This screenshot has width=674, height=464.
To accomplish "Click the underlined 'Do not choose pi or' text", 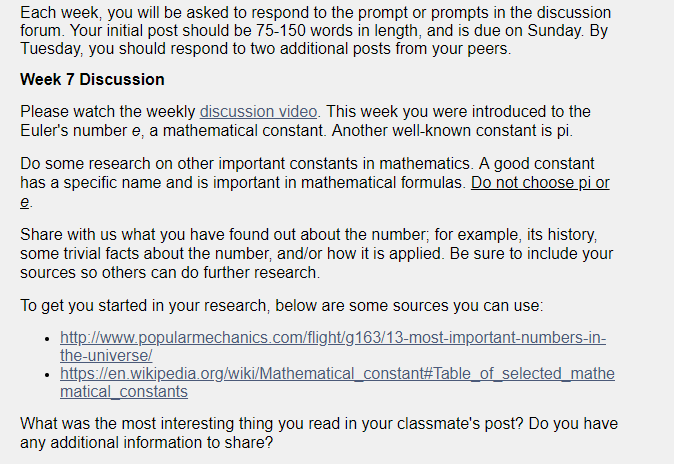I will coord(540,183).
